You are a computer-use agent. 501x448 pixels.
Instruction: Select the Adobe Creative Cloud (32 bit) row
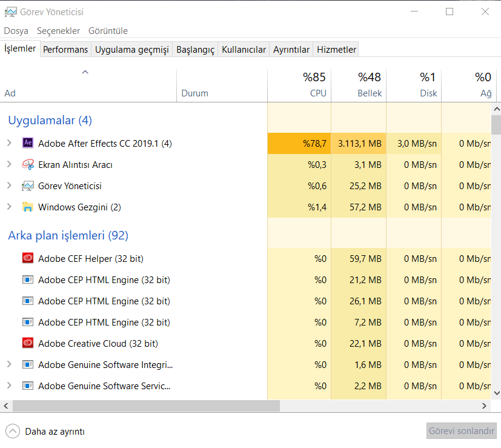tap(245, 344)
